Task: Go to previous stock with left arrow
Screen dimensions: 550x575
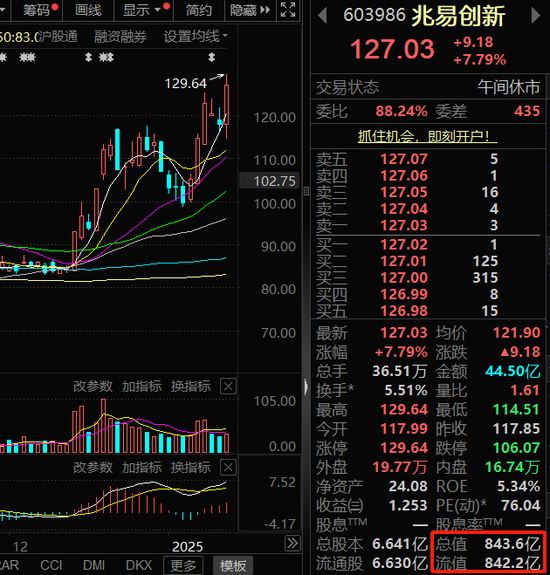Action: (322, 16)
